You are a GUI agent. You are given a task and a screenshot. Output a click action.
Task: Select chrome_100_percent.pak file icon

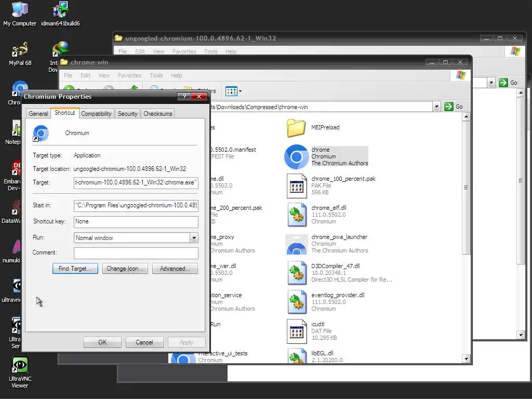pos(297,185)
